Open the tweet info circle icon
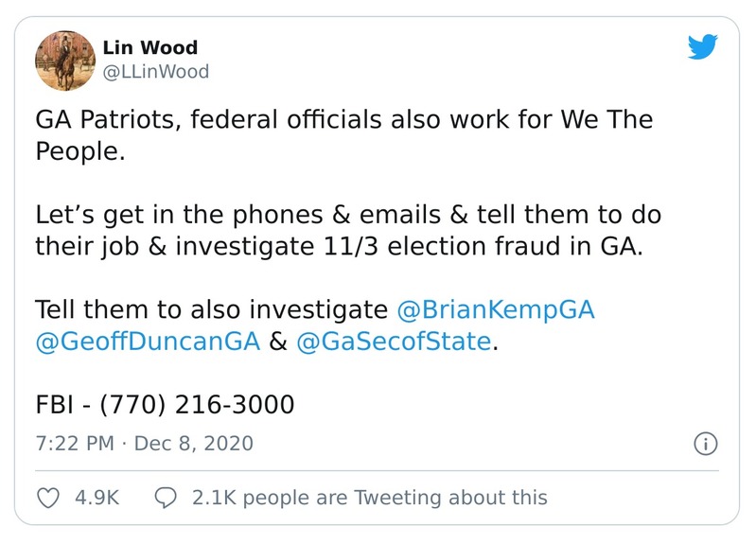This screenshot has height=544, width=756. click(706, 443)
